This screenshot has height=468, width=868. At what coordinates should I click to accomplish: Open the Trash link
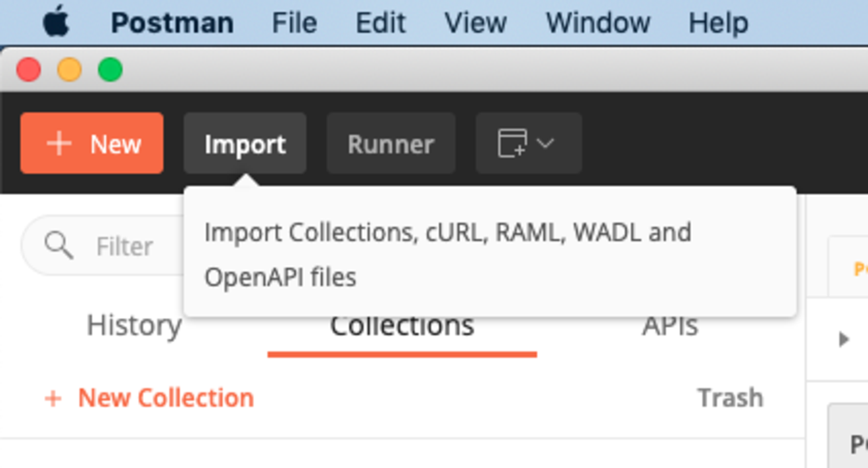coord(731,398)
